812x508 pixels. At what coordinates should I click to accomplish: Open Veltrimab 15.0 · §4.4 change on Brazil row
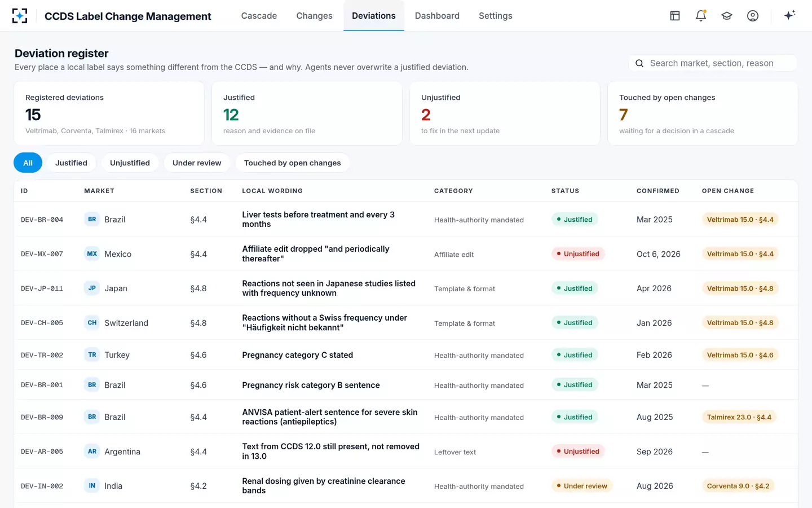740,220
